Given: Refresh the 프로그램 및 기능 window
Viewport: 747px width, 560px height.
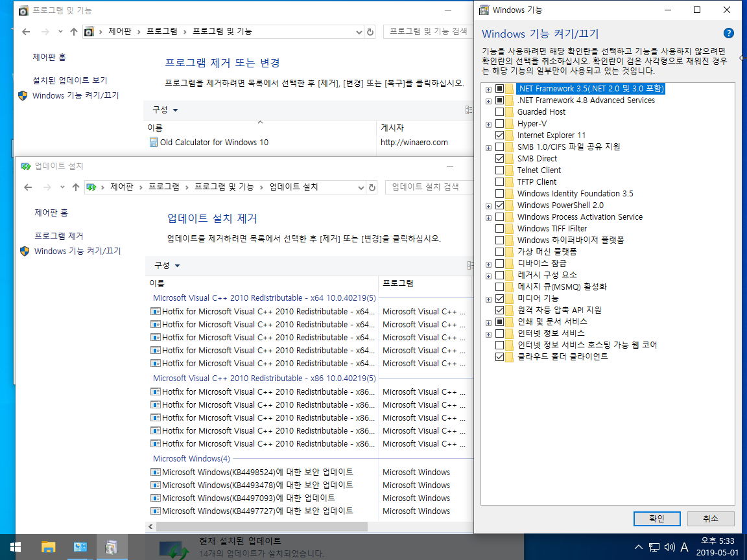Looking at the screenshot, I should (370, 32).
